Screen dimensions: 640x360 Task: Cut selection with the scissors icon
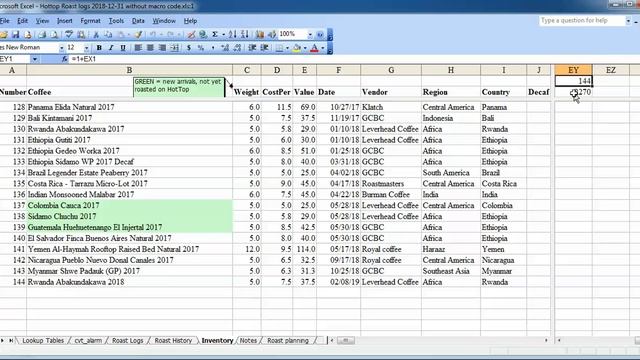96,35
